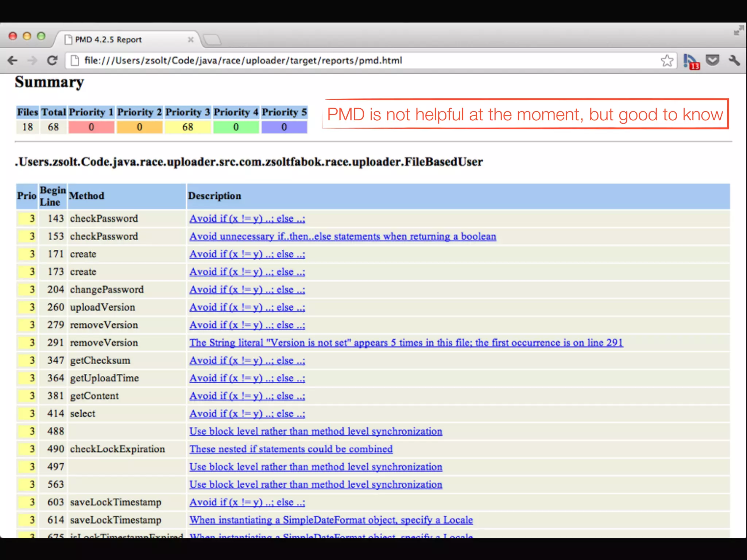The width and height of the screenshot is (747, 560).
Task: Bookmark page with the star icon
Action: click(x=667, y=61)
